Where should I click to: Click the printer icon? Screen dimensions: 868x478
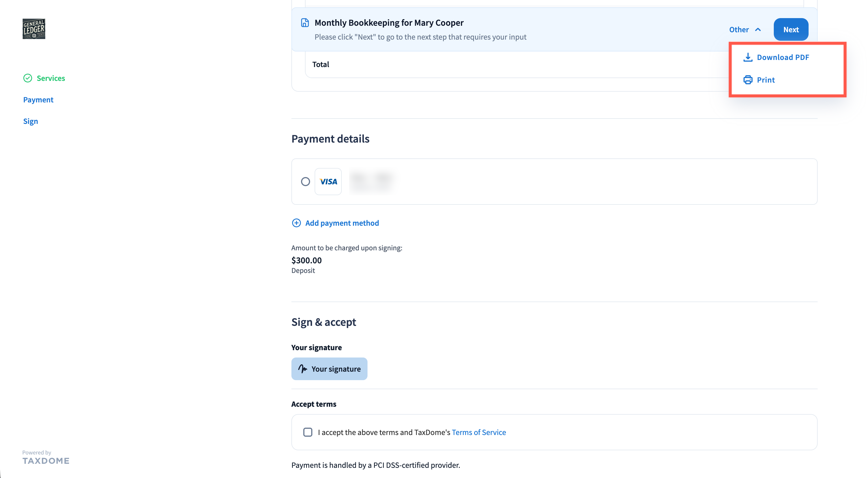748,80
